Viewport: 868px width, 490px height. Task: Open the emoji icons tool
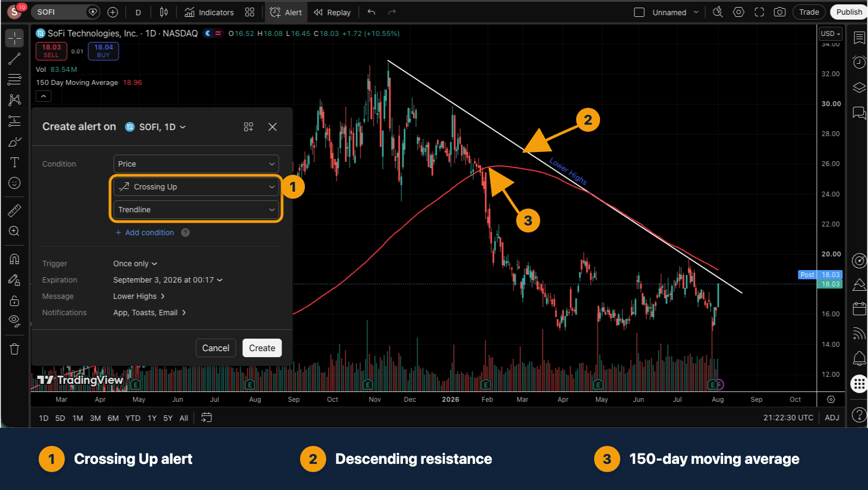(x=14, y=183)
